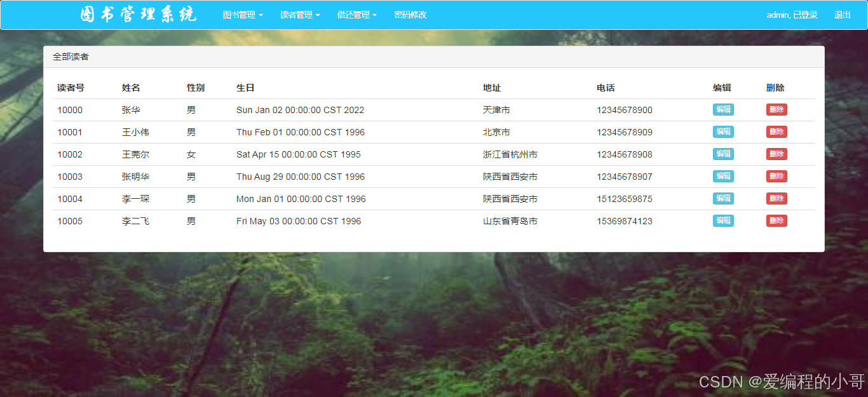This screenshot has width=868, height=397.
Task: Click the 图书管理系统 logo text
Action: tap(139, 13)
